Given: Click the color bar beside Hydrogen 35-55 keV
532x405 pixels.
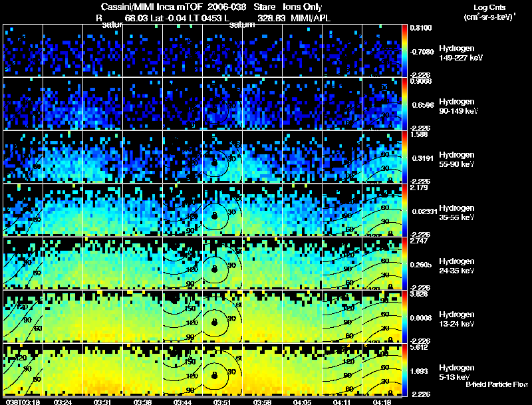Looking at the screenshot, I should (x=404, y=210).
